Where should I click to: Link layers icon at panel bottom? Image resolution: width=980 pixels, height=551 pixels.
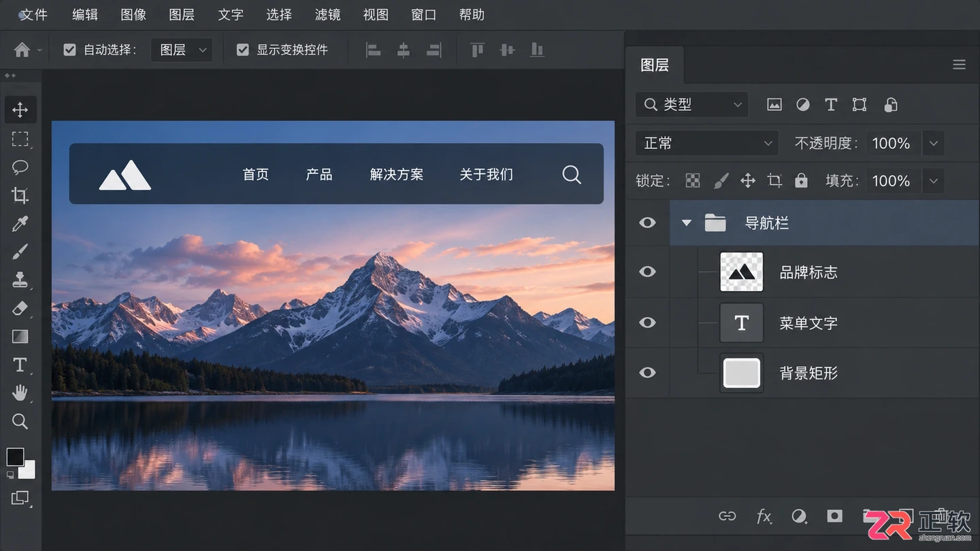pyautogui.click(x=727, y=516)
